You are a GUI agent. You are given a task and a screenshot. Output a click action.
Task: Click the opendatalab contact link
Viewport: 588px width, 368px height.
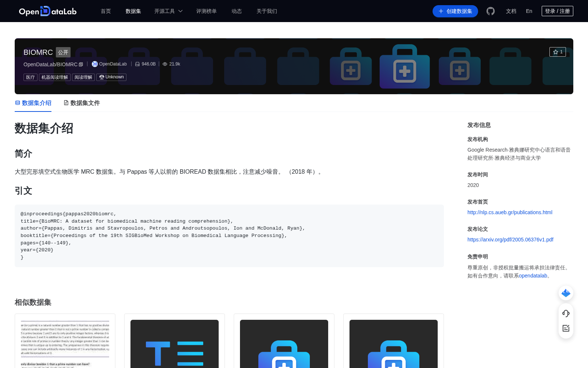click(533, 276)
